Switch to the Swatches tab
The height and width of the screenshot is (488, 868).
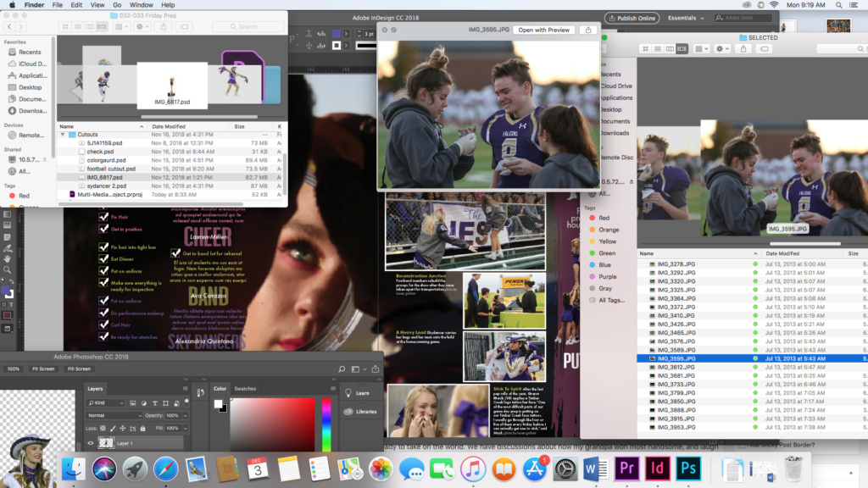[x=245, y=389]
